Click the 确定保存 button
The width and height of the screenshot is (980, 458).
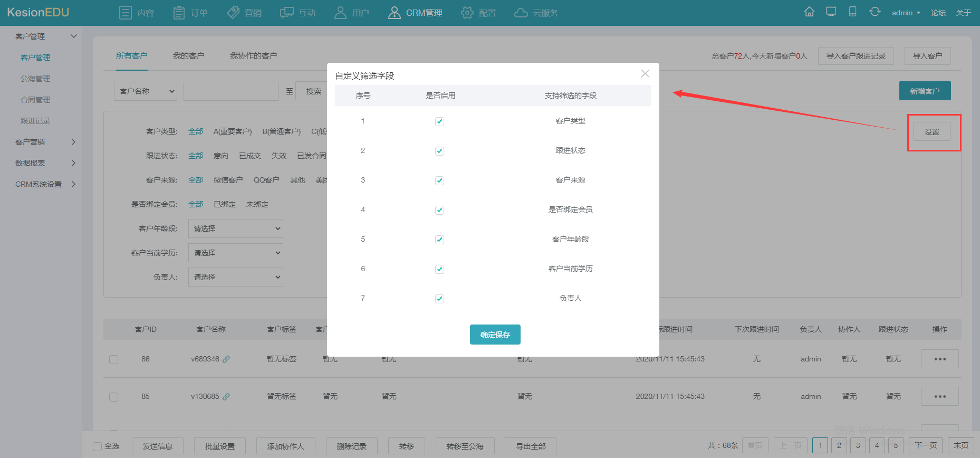pos(495,335)
